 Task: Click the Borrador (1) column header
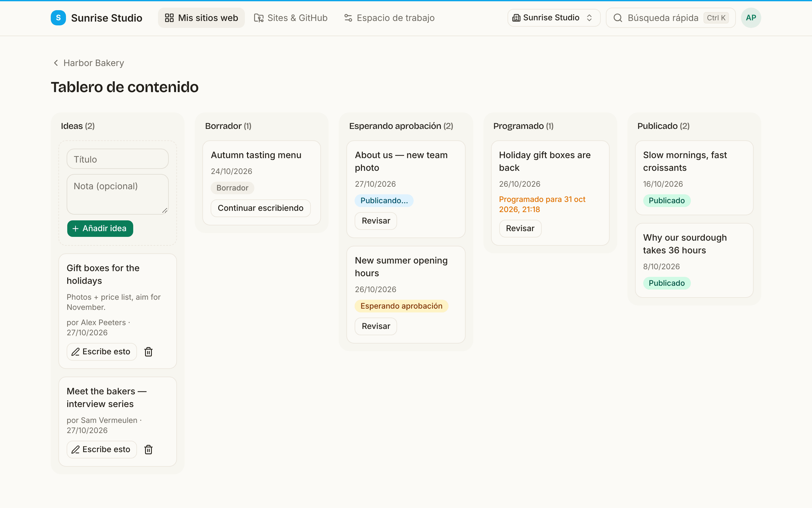pyautogui.click(x=228, y=126)
